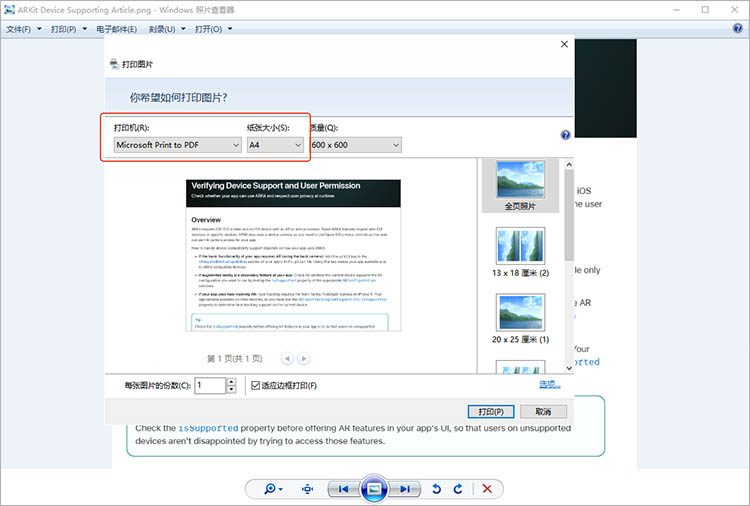750x506 pixels.
Task: Open the 刻录(U) menu
Action: pos(162,29)
